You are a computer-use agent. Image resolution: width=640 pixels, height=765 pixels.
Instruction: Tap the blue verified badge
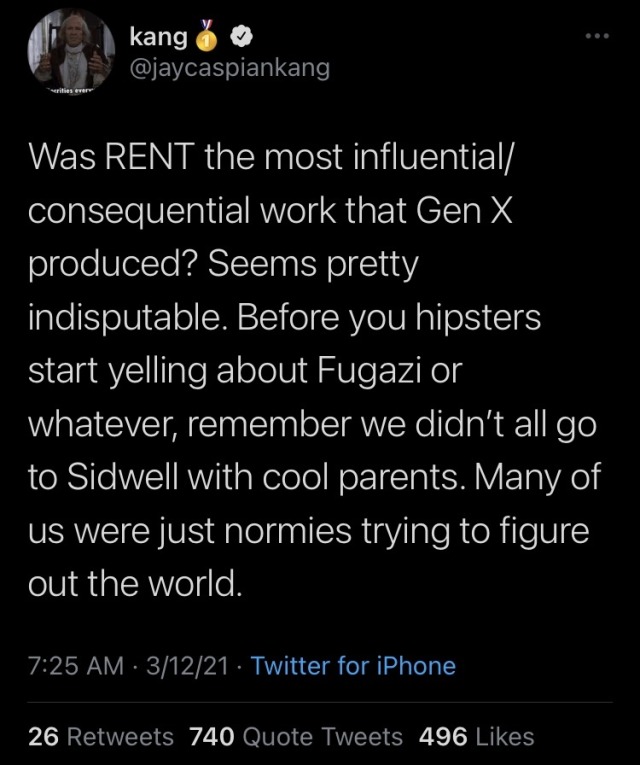(x=241, y=38)
